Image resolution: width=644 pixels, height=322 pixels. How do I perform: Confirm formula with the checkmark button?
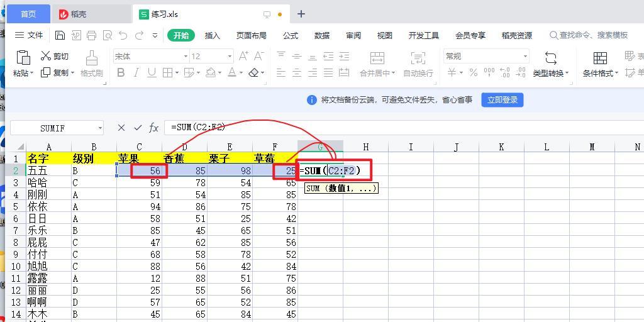coord(138,128)
